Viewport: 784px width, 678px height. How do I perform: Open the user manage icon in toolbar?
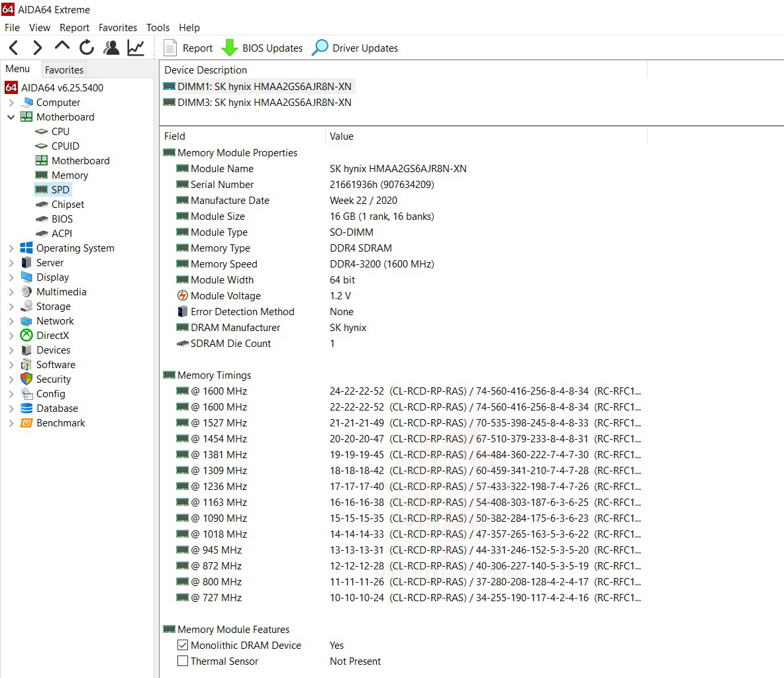point(111,48)
